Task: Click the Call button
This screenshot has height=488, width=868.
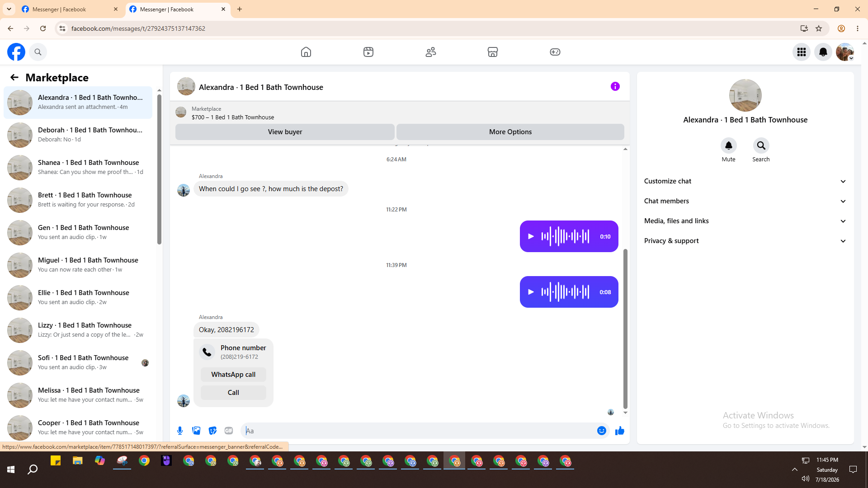Action: tap(233, 393)
